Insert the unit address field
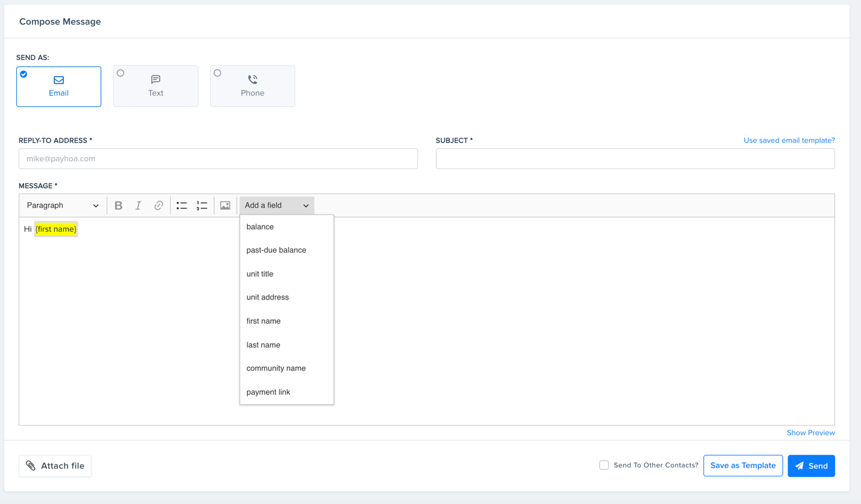The width and height of the screenshot is (861, 504). click(x=286, y=297)
